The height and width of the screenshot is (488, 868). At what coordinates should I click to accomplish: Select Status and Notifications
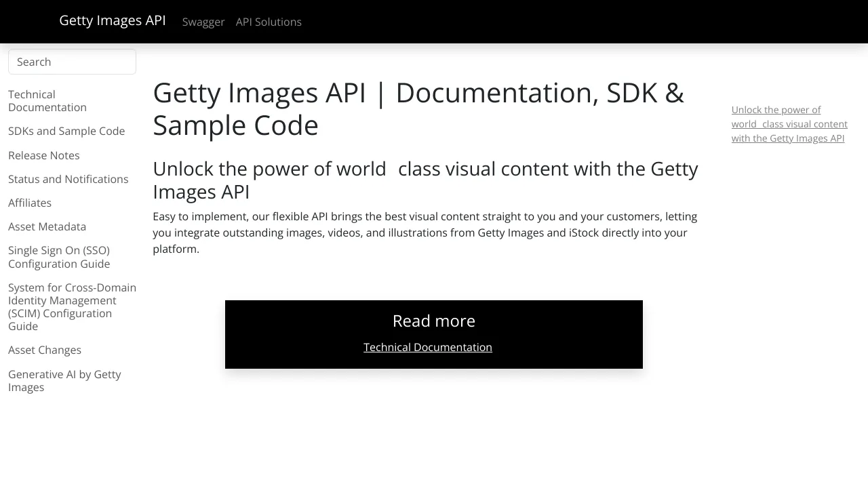[68, 179]
